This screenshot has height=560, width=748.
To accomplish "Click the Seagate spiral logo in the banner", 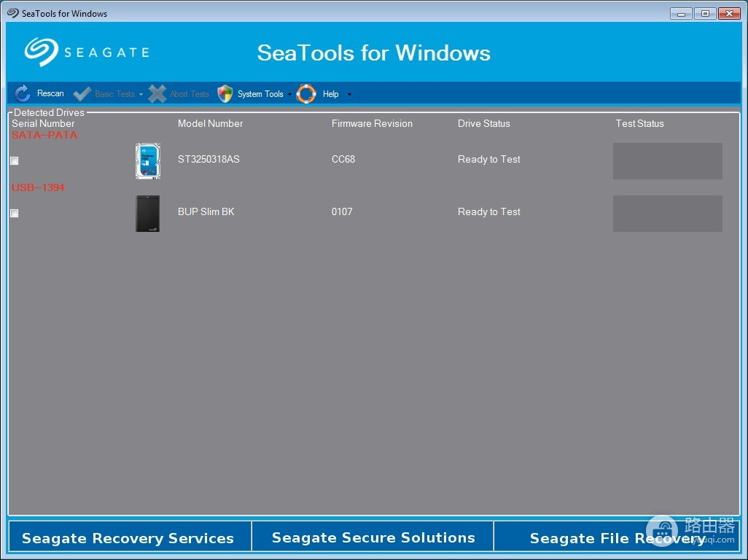I will 42,52.
